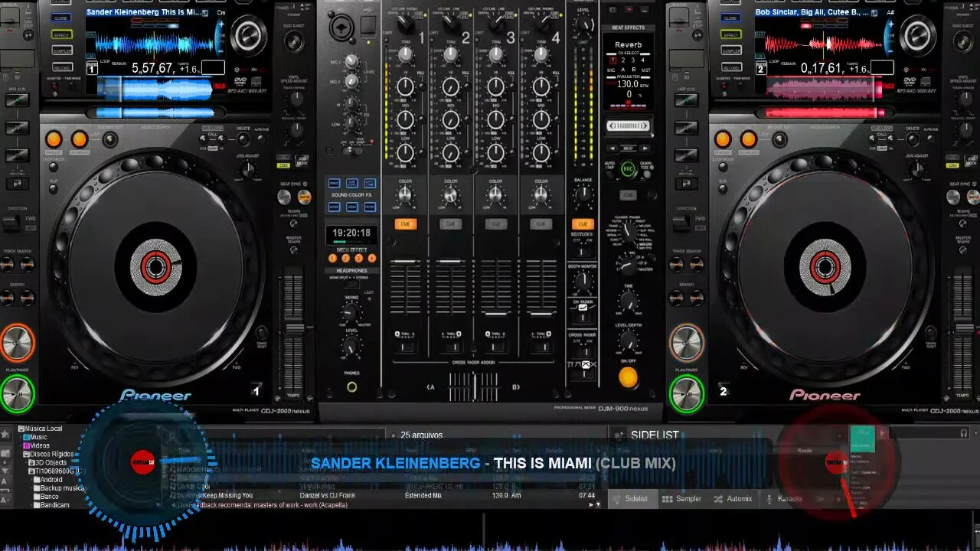Toggle headphone CUE for mixer channel 1

[405, 224]
